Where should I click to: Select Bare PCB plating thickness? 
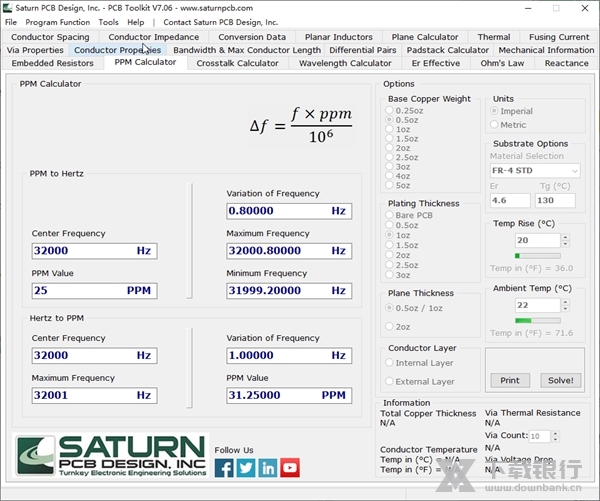point(389,215)
